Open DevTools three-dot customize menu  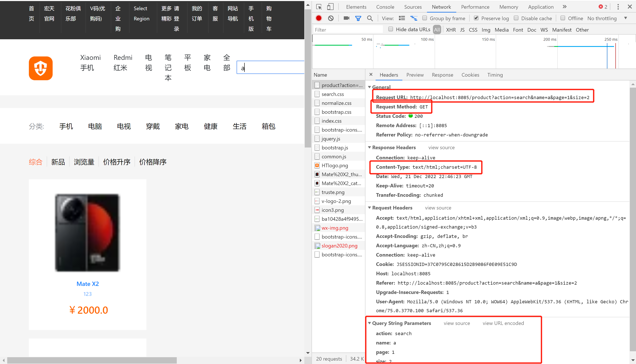coord(618,7)
